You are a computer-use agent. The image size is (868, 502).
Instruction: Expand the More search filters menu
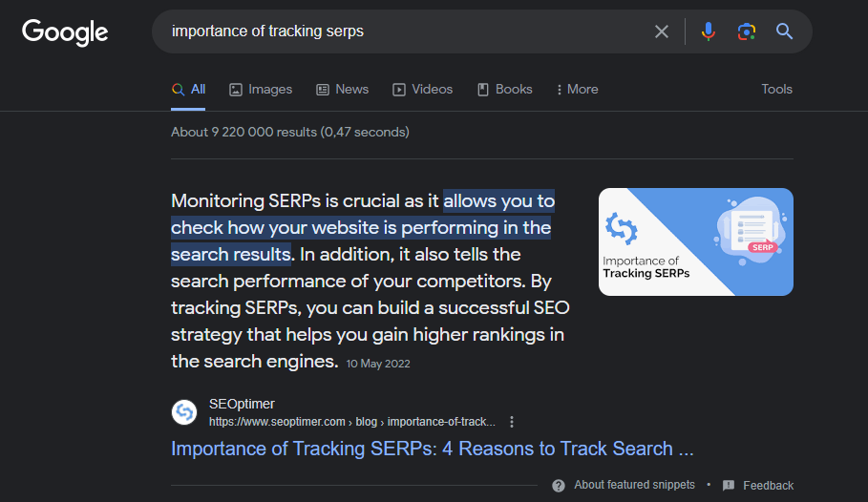pos(577,89)
